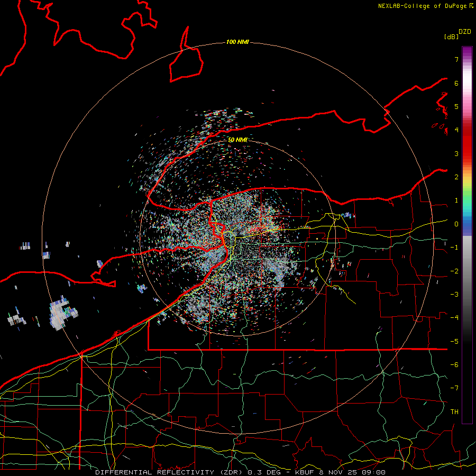Click the 2 value on color scale
476x476 pixels.
coord(456,177)
